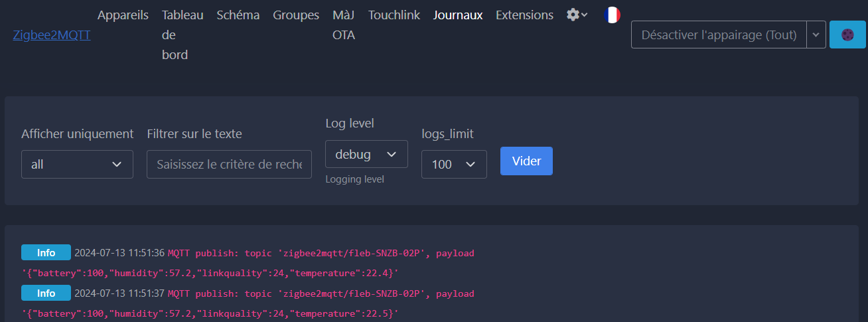This screenshot has width=868, height=322.
Task: Expand the pairing options dropdown arrow
Action: click(816, 35)
